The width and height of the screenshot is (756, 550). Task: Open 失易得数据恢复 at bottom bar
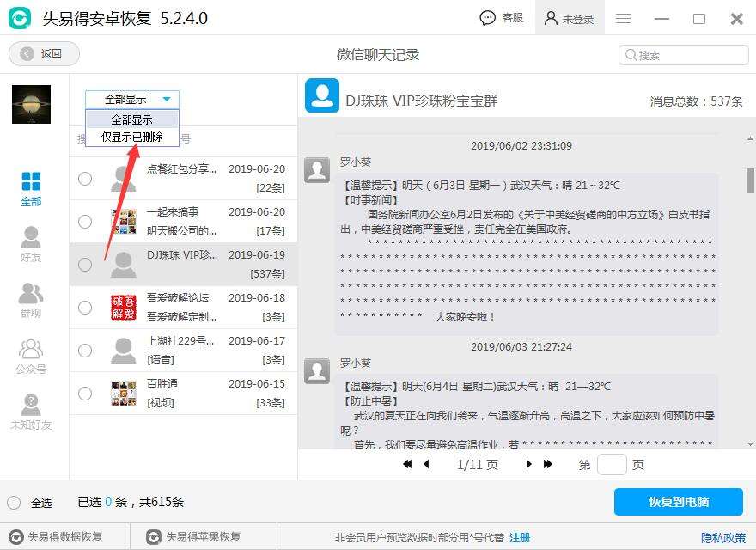pos(56,537)
